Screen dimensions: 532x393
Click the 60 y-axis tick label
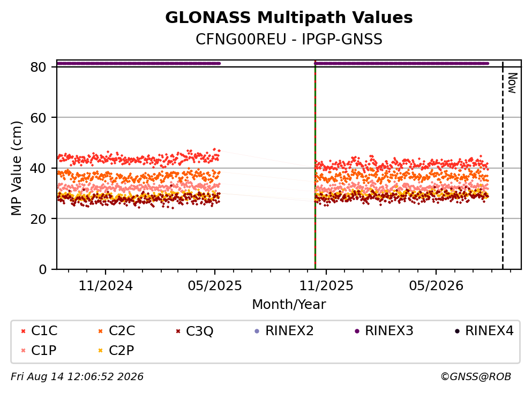click(38, 118)
